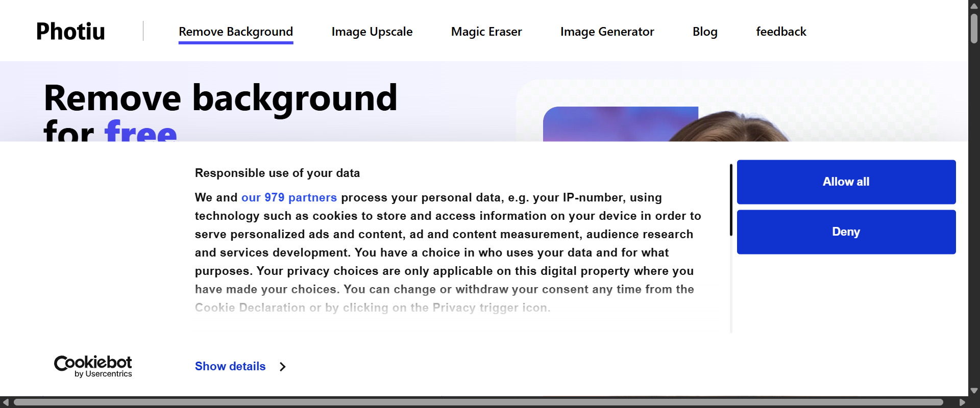Deny cookie consent
This screenshot has height=408, width=980.
click(846, 232)
